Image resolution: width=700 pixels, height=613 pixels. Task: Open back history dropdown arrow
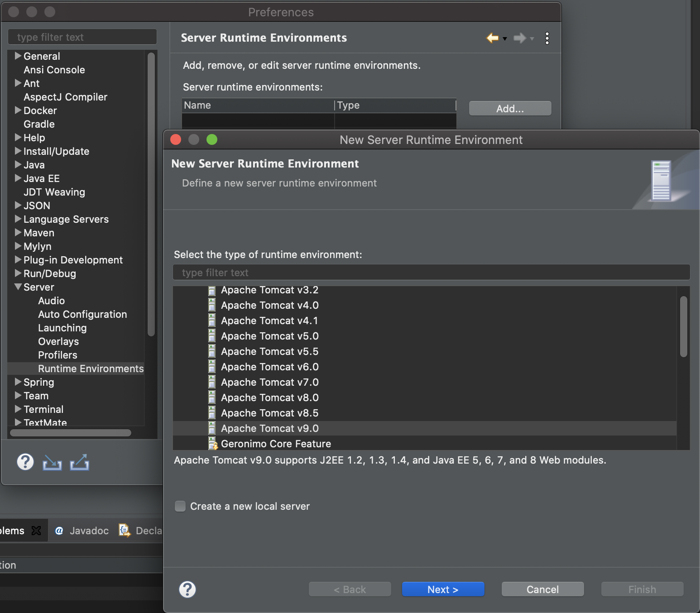[x=505, y=38]
